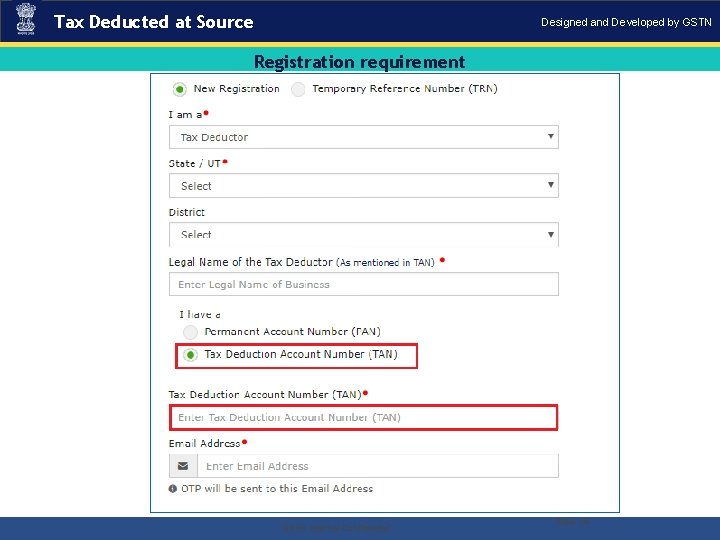
Task: Click the Enter TAN input field
Action: click(x=364, y=417)
